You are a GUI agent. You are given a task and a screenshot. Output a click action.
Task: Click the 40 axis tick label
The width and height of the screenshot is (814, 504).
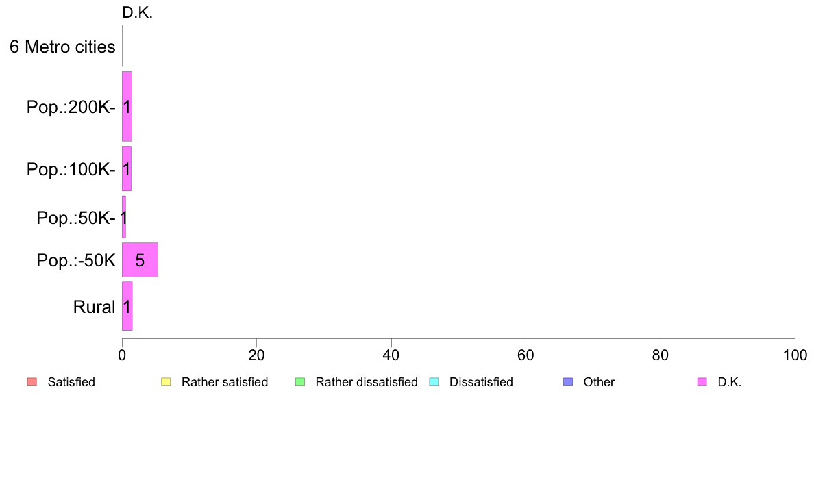pyautogui.click(x=391, y=355)
